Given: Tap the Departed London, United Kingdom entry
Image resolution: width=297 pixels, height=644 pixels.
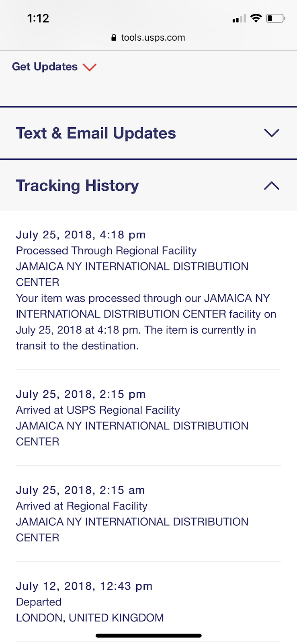Looking at the screenshot, I should [90, 610].
